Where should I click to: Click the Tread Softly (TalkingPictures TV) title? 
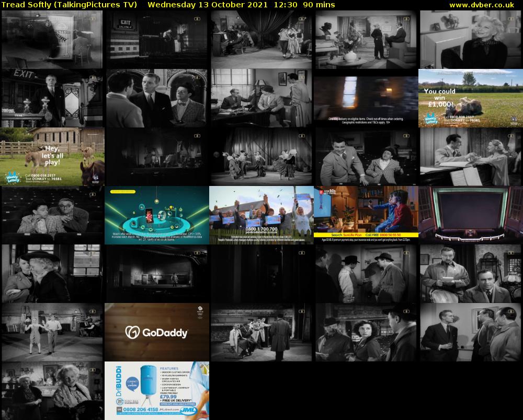70,5
